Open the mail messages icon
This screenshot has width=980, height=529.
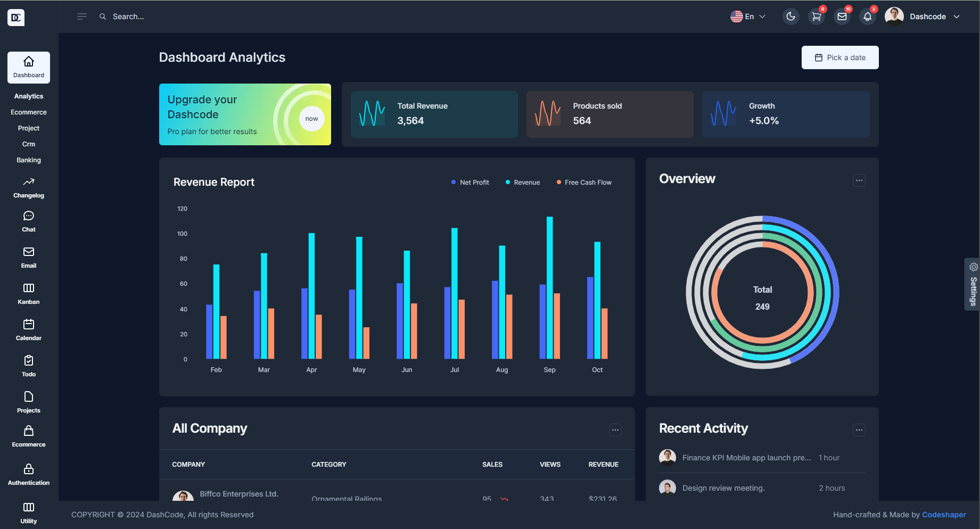(x=842, y=16)
